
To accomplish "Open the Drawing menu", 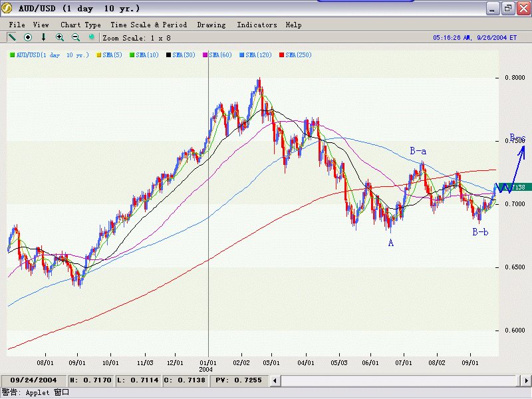I will (211, 25).
